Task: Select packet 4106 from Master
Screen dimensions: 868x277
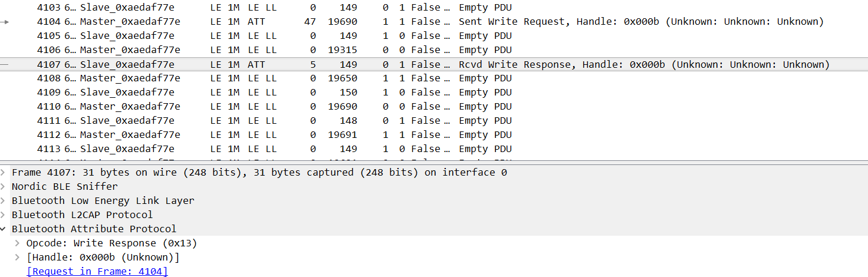Action: point(354,50)
